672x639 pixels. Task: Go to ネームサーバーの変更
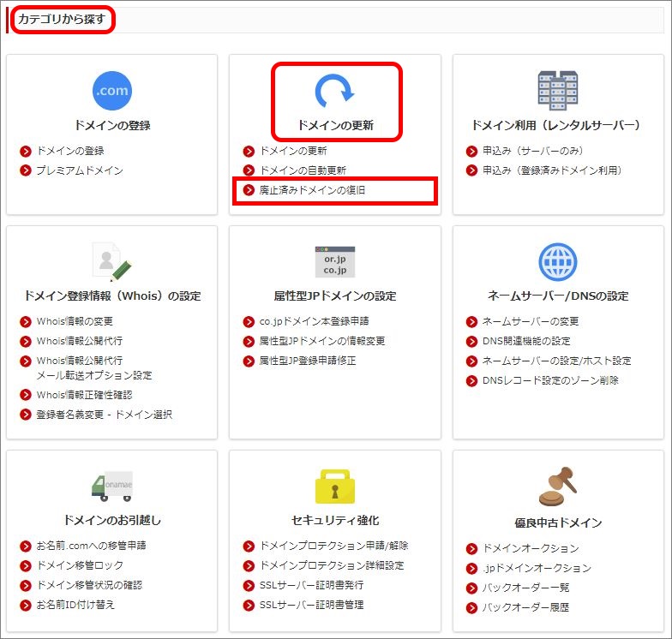(x=531, y=321)
